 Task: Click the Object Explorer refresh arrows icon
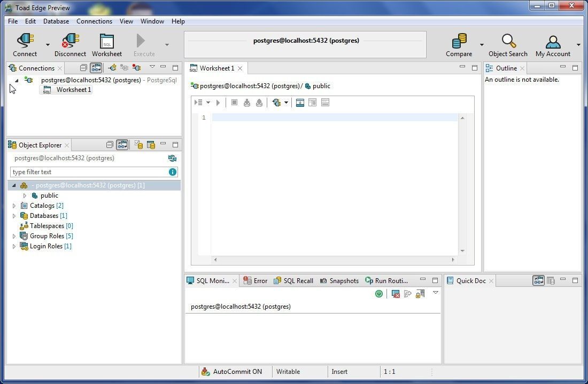(172, 158)
